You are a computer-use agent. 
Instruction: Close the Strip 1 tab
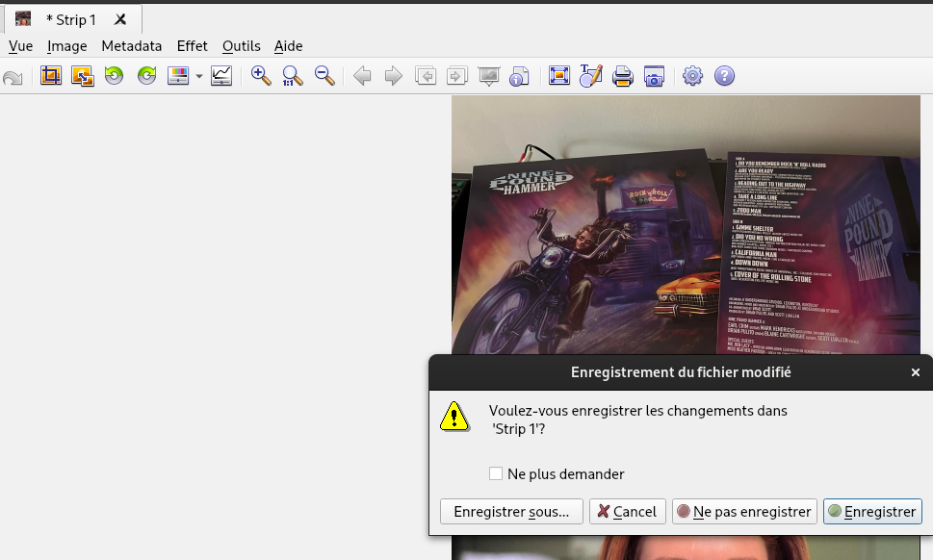[120, 19]
